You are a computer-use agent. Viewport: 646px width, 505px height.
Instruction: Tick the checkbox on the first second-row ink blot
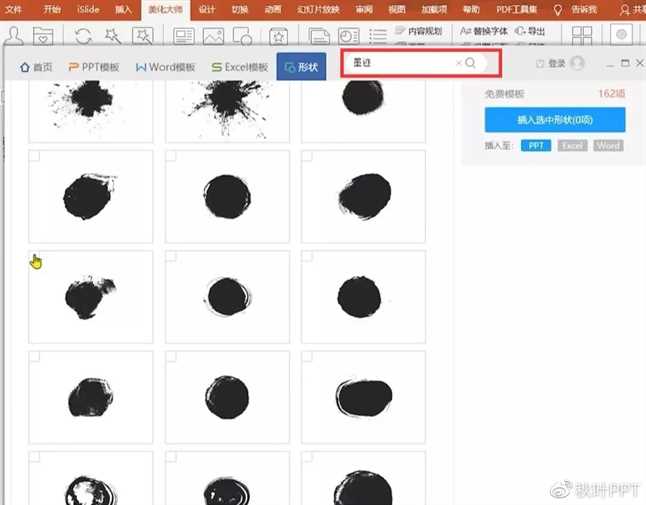[34, 156]
